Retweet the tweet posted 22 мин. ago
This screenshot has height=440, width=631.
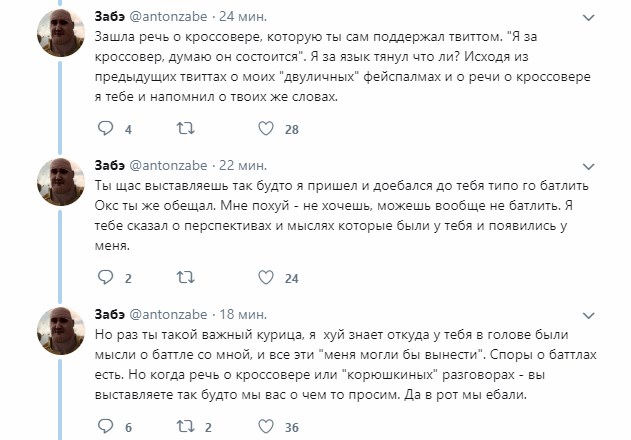pos(185,277)
